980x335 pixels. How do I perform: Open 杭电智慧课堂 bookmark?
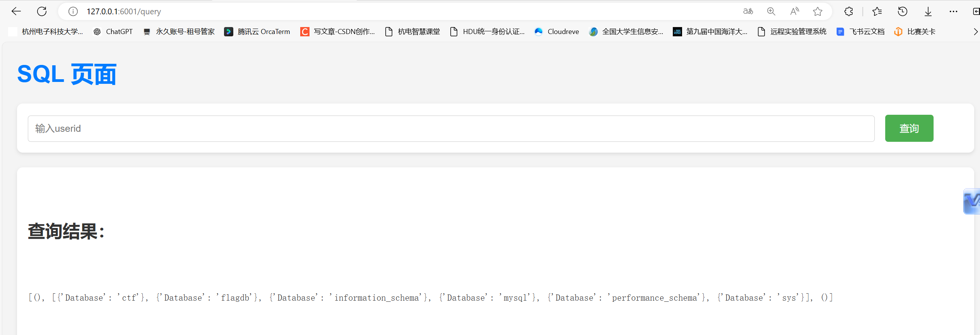point(412,32)
